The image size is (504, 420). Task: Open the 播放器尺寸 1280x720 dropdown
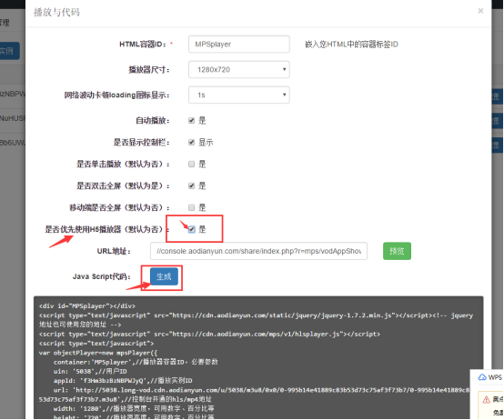click(239, 69)
